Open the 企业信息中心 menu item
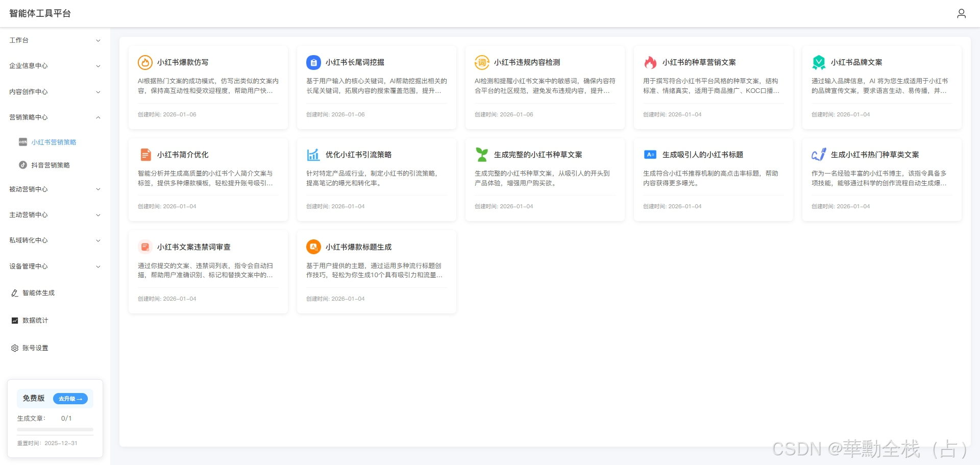980x465 pixels. [x=55, y=66]
